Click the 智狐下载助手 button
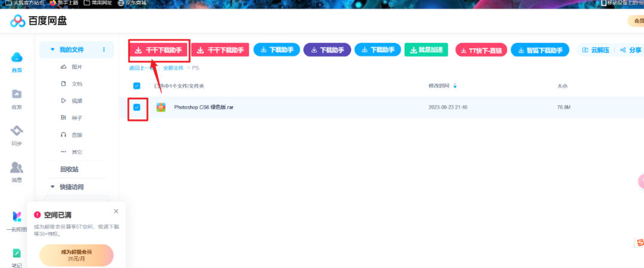The image size is (644, 268). pos(540,50)
